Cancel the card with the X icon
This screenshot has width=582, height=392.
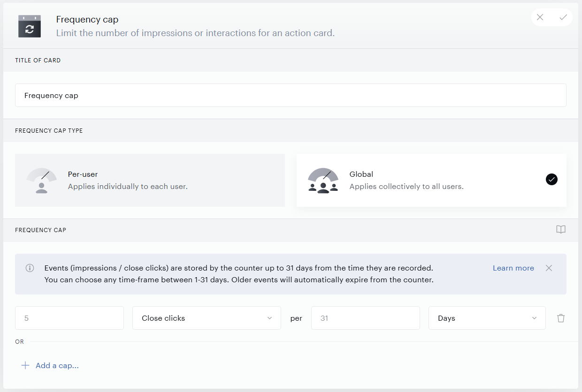540,17
